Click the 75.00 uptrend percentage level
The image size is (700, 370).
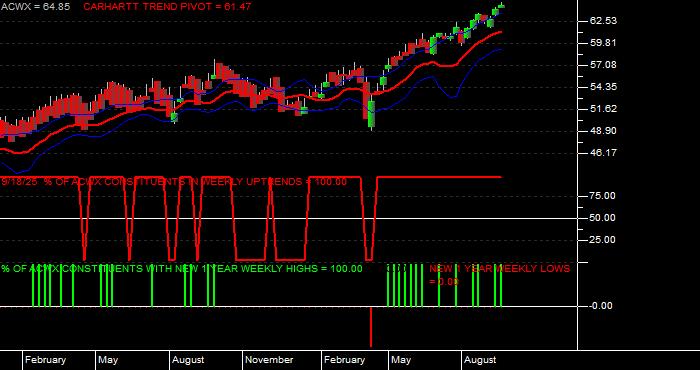pyautogui.click(x=604, y=196)
